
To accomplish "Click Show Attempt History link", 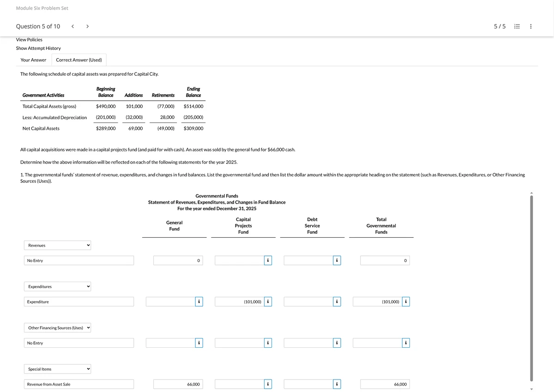I will (x=38, y=48).
